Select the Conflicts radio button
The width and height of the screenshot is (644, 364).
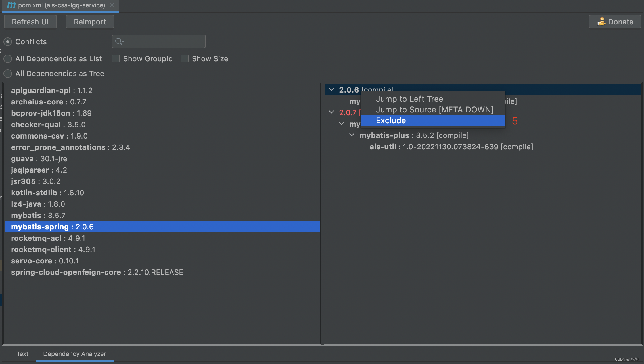coord(8,42)
